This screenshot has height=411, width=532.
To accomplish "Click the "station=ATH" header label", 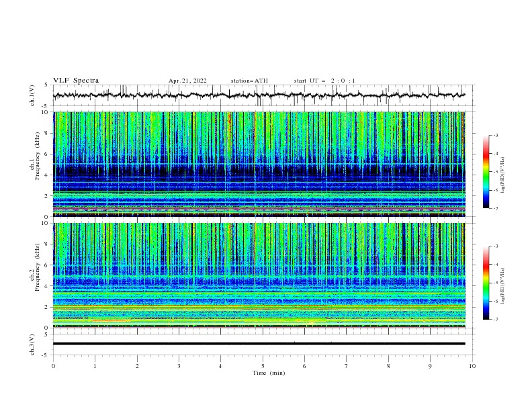I will tap(249, 81).
